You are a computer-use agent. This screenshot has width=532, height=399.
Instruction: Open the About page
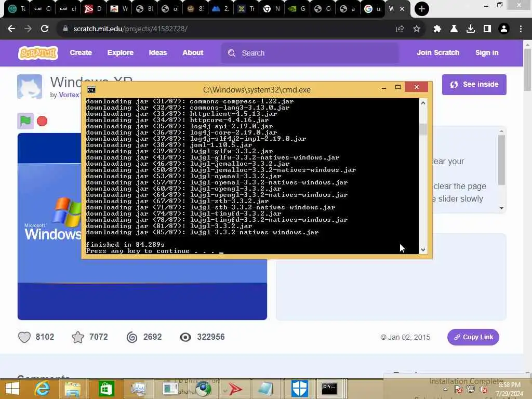pos(193,52)
